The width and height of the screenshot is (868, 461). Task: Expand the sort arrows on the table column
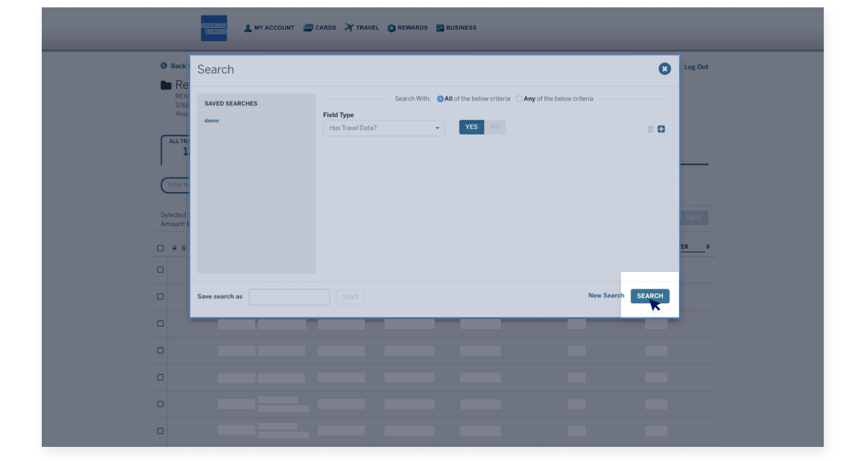706,246
